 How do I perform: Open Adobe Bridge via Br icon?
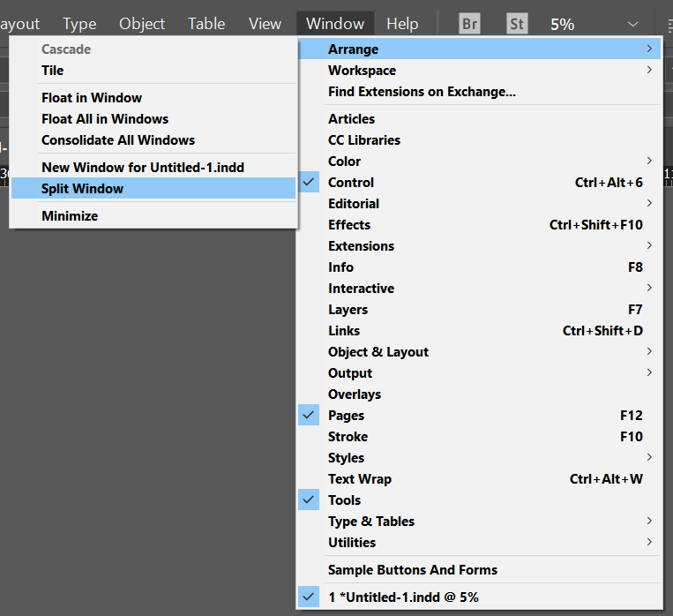(469, 24)
